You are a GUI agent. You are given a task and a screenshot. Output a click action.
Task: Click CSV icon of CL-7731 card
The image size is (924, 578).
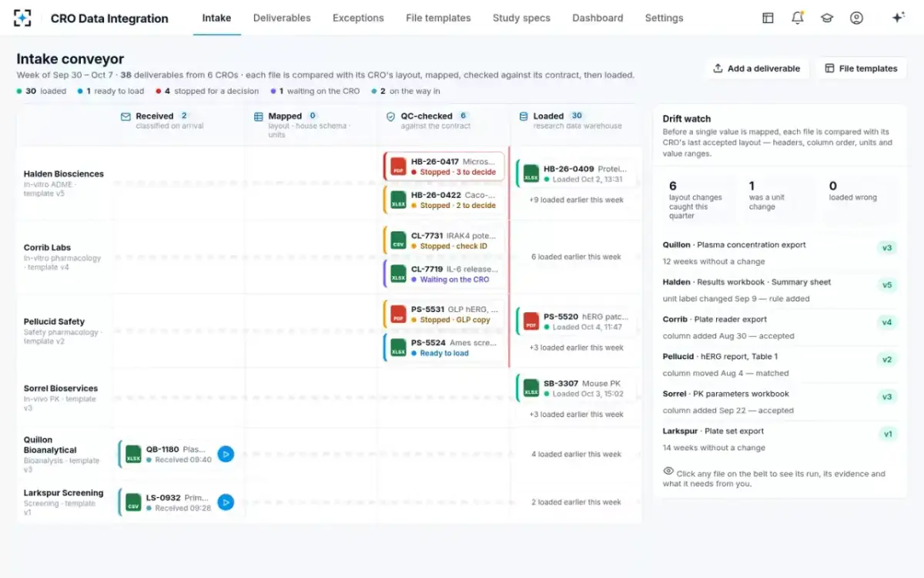[x=398, y=240]
